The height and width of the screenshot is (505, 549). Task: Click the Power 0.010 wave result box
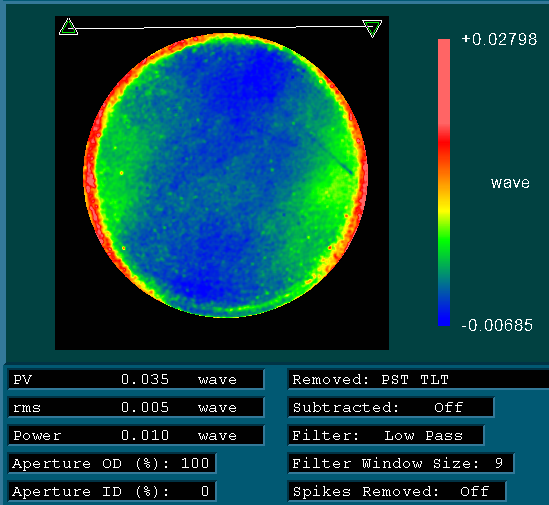point(136,435)
